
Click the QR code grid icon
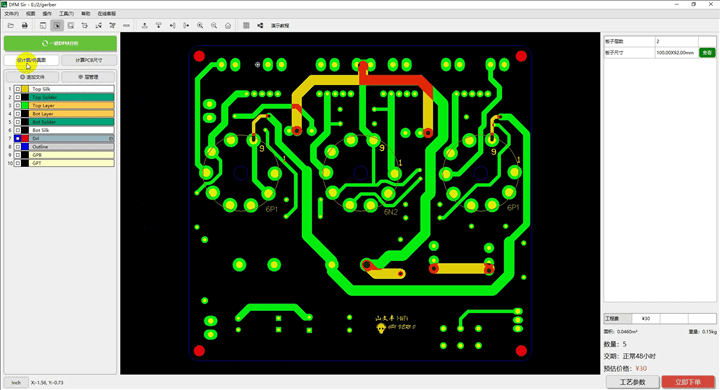point(246,26)
